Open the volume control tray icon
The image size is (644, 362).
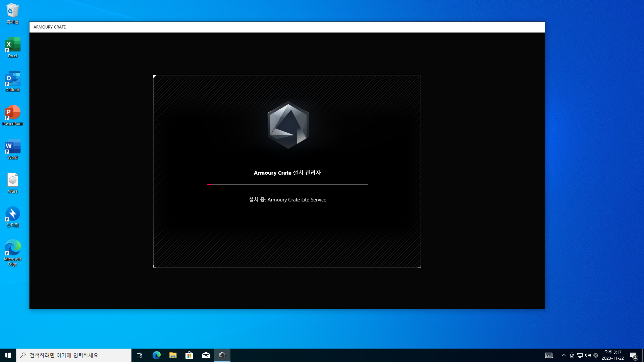588,355
